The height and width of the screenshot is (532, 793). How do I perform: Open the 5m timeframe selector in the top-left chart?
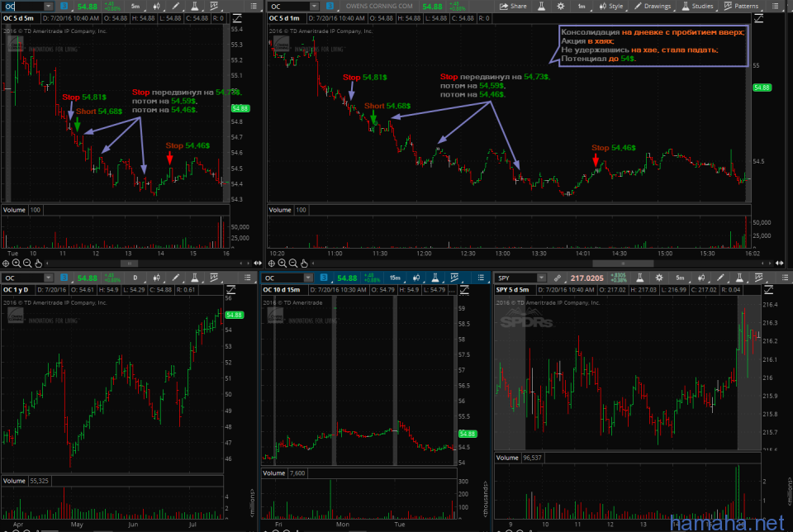135,6
